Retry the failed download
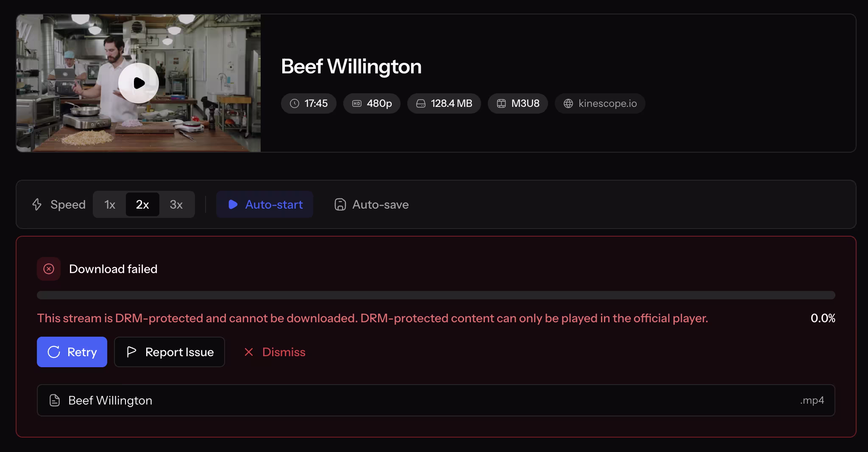 72,352
